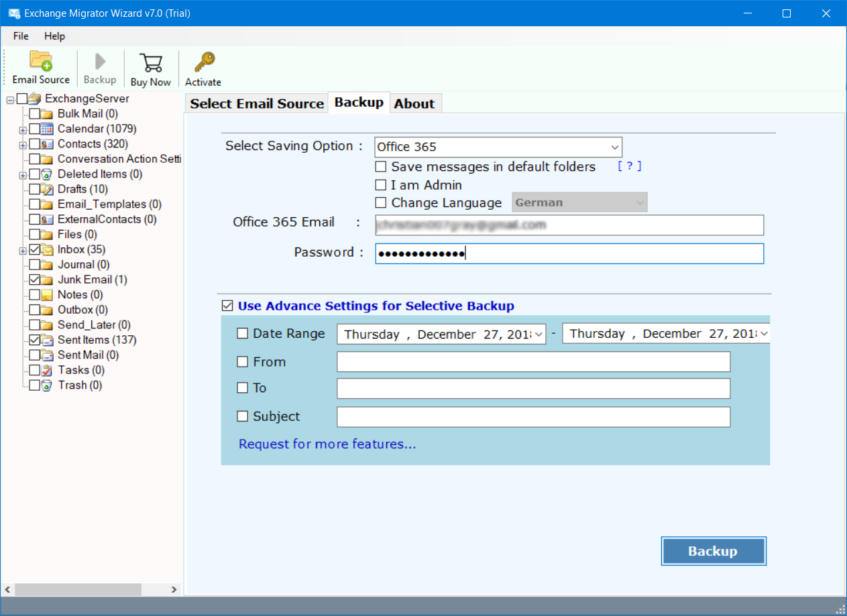This screenshot has width=847, height=616.
Task: Click the [ ? ] help link
Action: tap(630, 166)
